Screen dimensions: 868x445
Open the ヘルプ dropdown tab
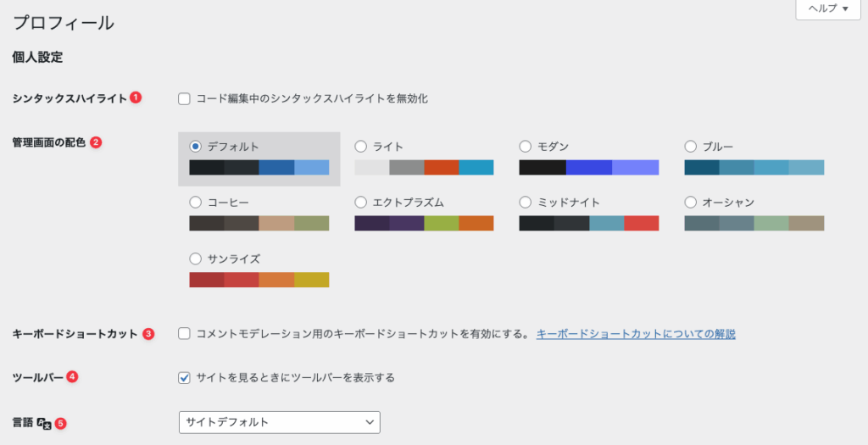tap(821, 8)
